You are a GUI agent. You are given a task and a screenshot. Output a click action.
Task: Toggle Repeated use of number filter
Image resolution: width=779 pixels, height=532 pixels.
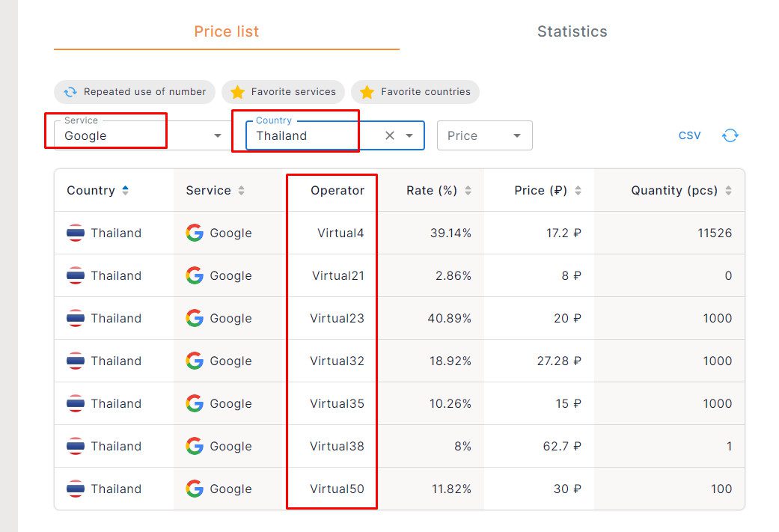tap(135, 92)
